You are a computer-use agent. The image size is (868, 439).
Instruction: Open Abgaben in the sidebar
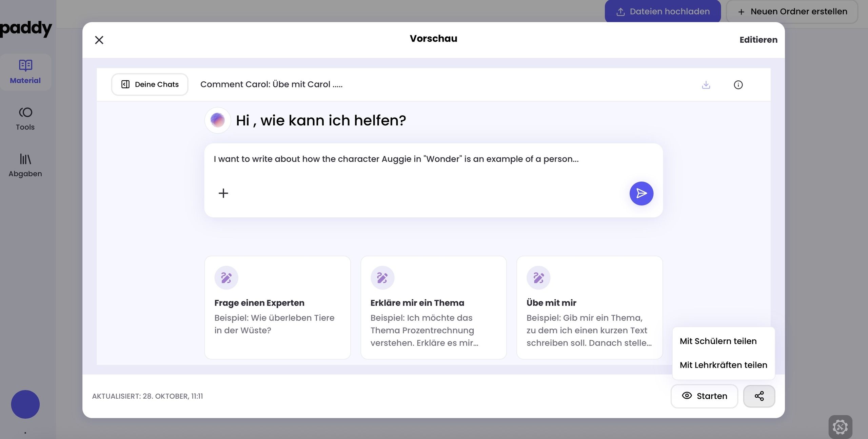pos(25,165)
